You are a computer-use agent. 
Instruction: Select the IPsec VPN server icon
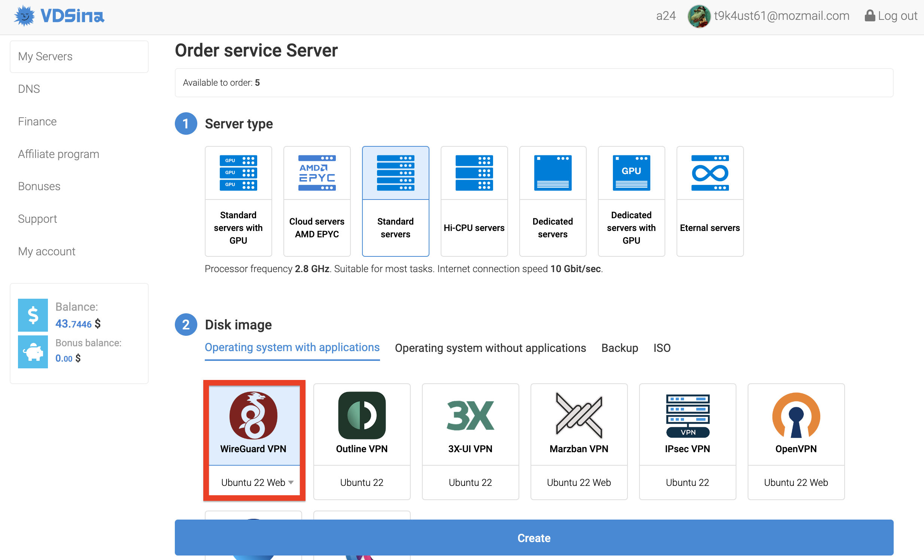(688, 415)
